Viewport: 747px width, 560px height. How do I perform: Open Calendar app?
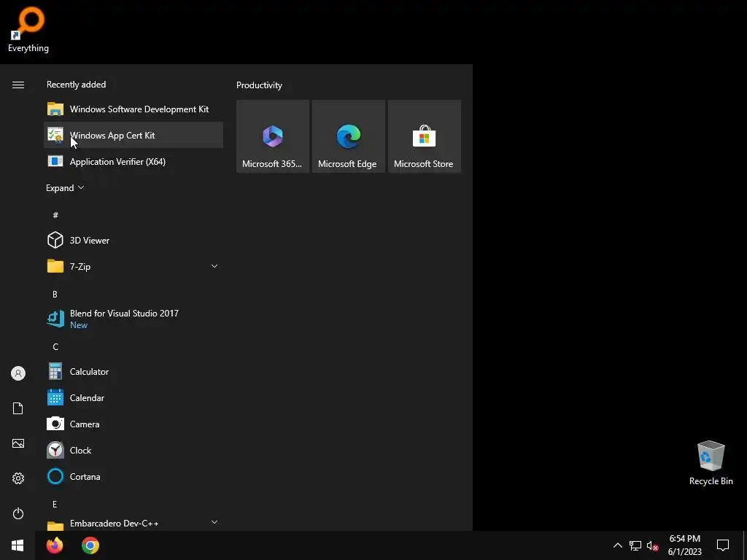click(133, 397)
